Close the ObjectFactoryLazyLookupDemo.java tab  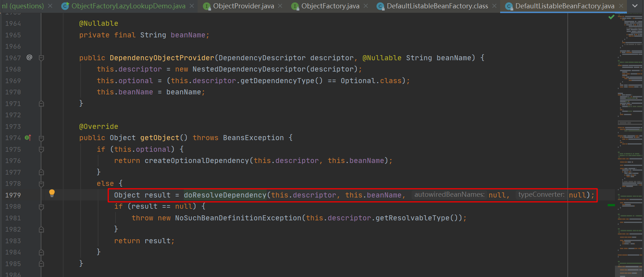[192, 6]
